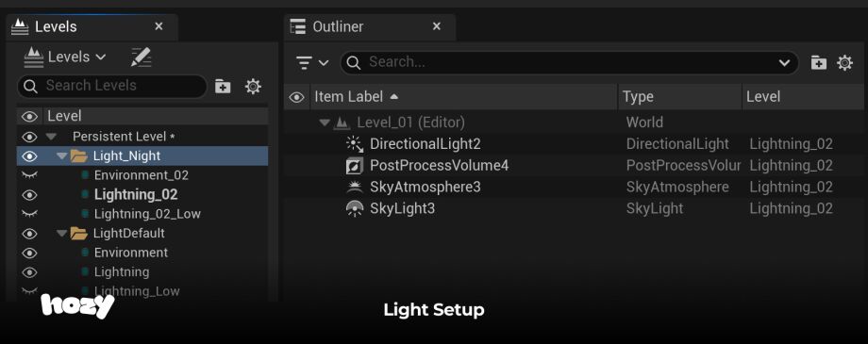The height and width of the screenshot is (344, 868).
Task: Click Lightning_02 level cell for SkyLight3
Action: [x=791, y=209]
